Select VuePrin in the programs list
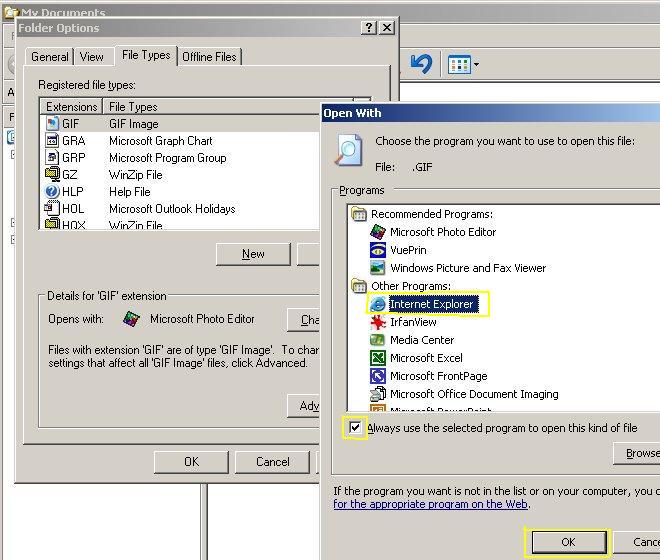 [x=408, y=250]
